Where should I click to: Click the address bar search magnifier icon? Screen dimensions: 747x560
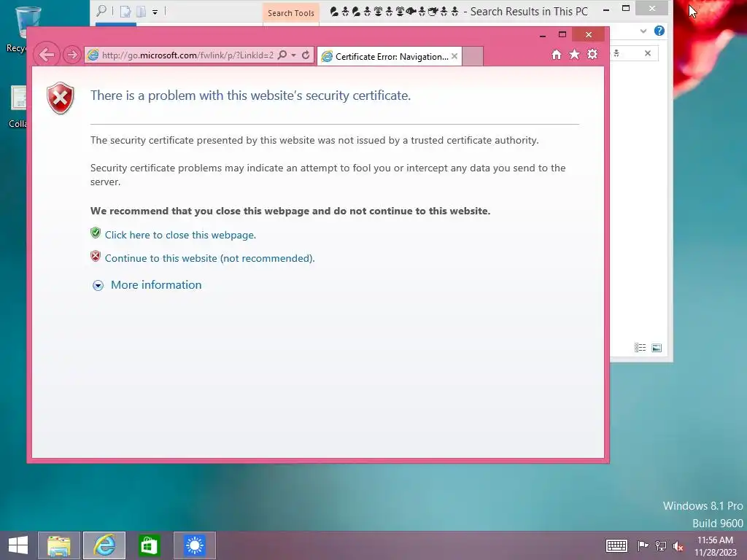tap(282, 55)
